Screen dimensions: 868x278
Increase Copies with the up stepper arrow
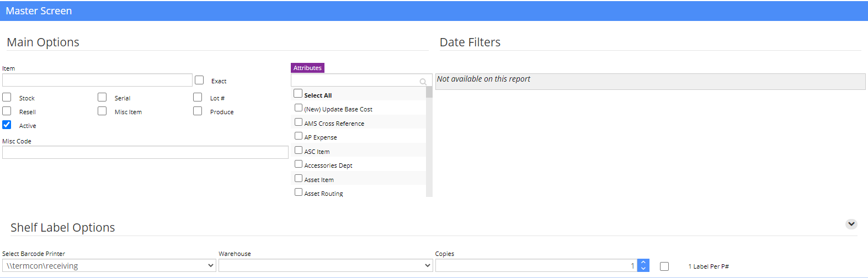point(643,263)
